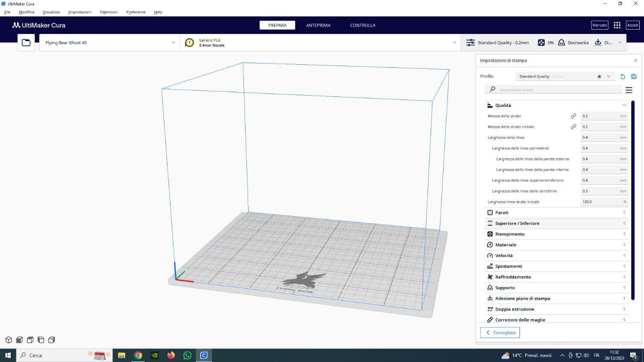644x362 pixels.
Task: Toggle link icon for Altezza dello strato
Action: [573, 116]
